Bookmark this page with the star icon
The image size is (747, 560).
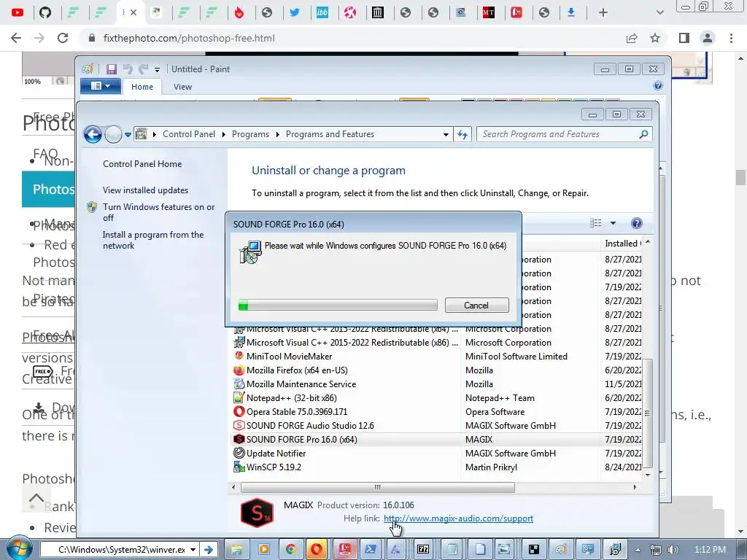pyautogui.click(x=655, y=38)
